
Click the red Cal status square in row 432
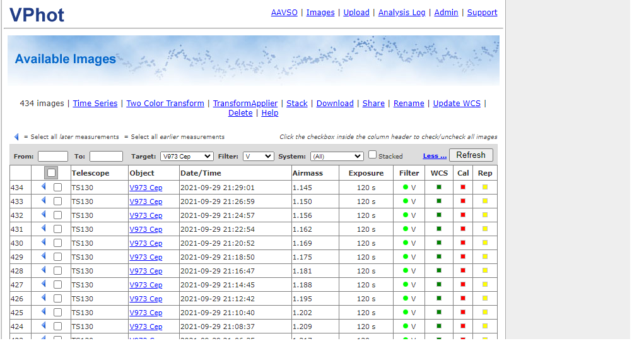pyautogui.click(x=463, y=215)
